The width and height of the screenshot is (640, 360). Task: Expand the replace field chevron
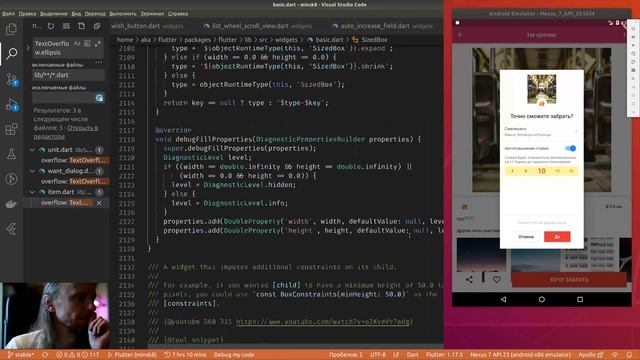[x=28, y=48]
